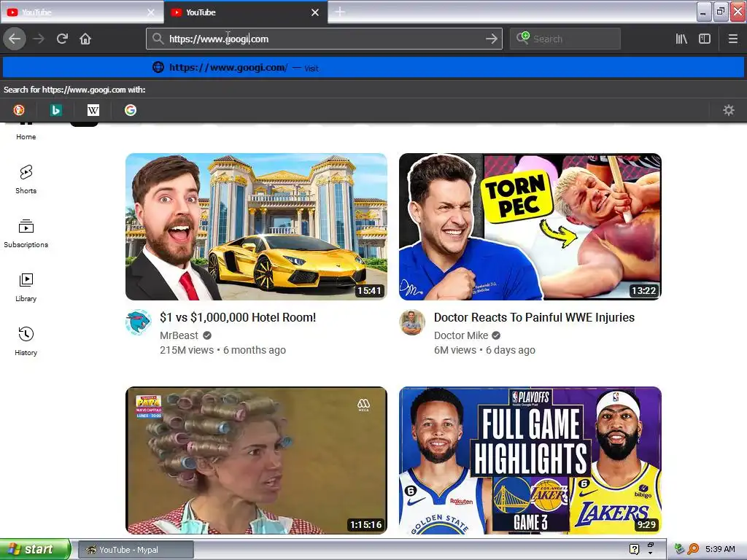Open YouTube History in the sidebar
Viewport: 747px width, 560px height.
click(26, 341)
